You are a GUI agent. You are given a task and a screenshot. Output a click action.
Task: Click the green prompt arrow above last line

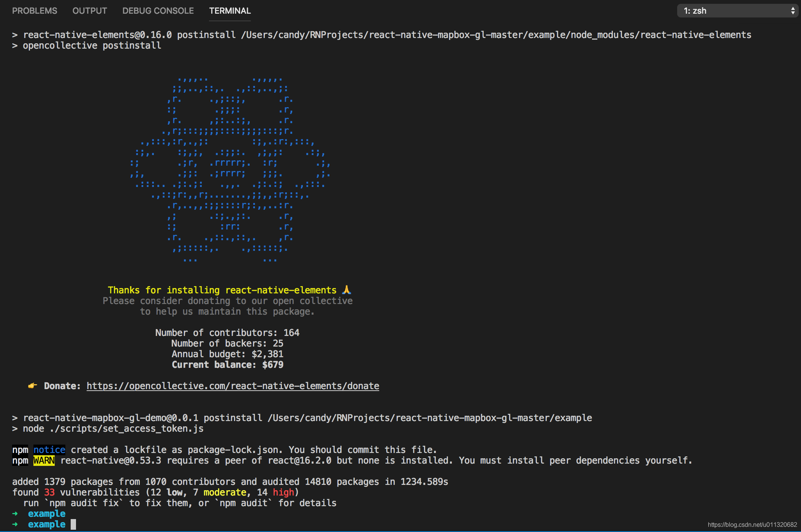click(x=15, y=514)
